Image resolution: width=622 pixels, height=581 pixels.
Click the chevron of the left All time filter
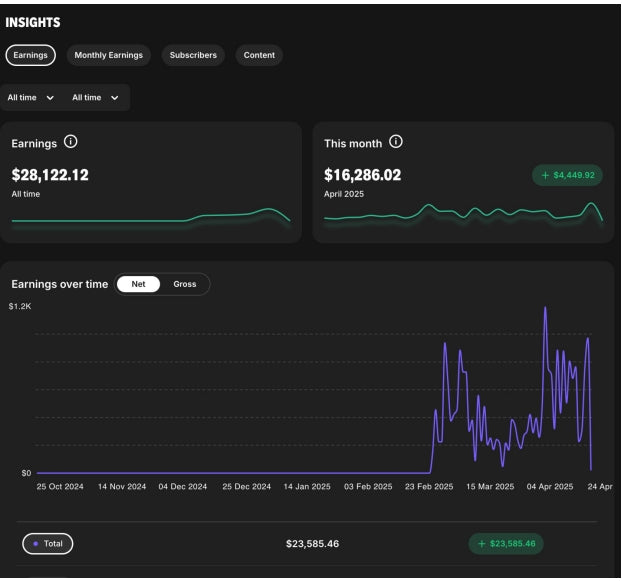coord(50,98)
